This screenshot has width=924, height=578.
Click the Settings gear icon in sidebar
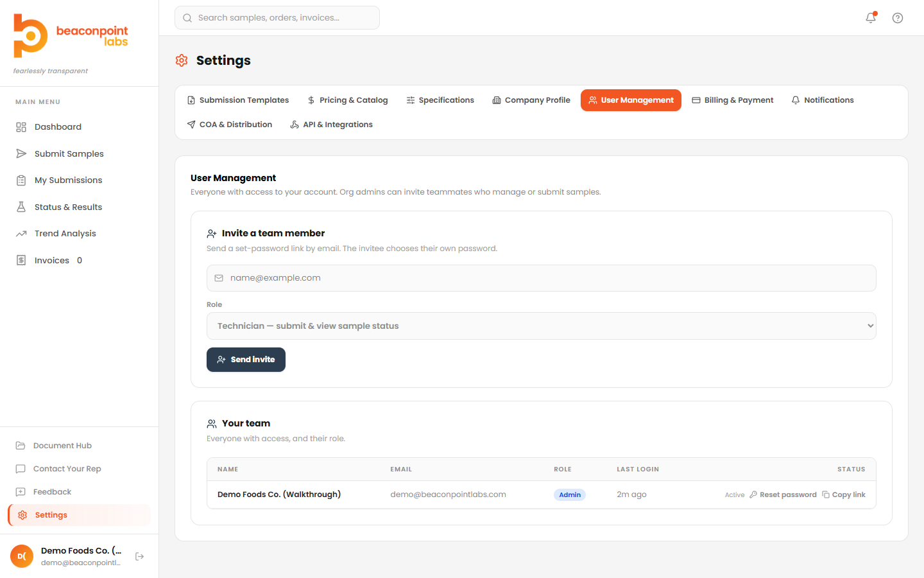[22, 515]
